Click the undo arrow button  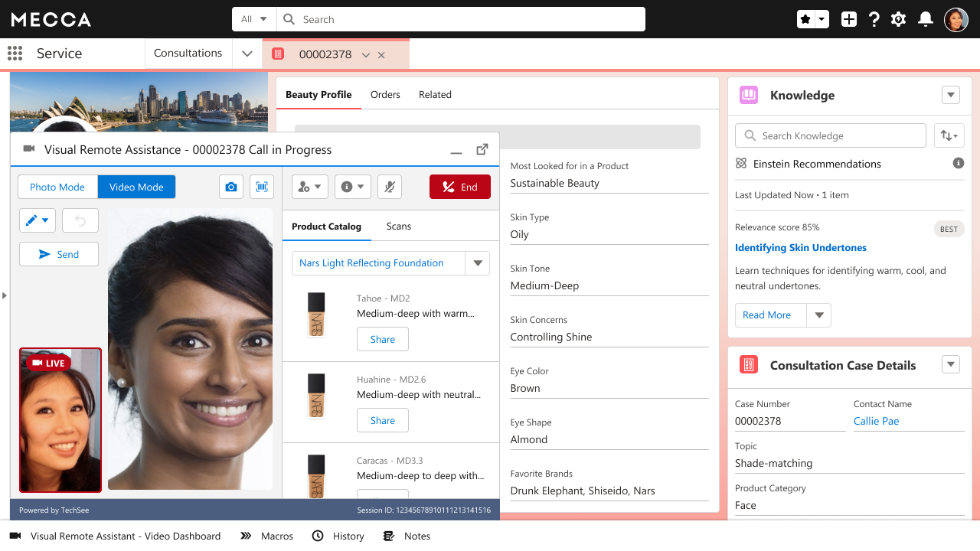click(x=80, y=220)
